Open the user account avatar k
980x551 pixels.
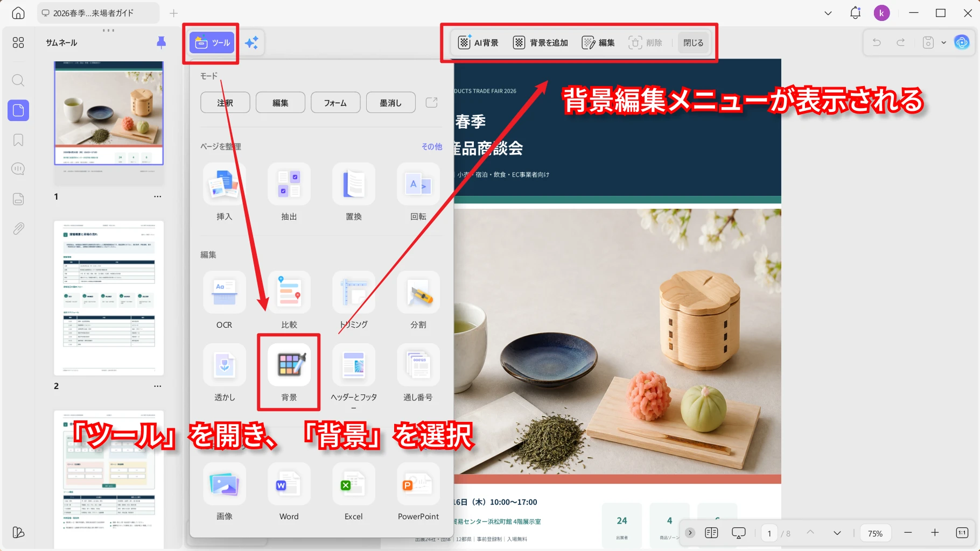(881, 13)
